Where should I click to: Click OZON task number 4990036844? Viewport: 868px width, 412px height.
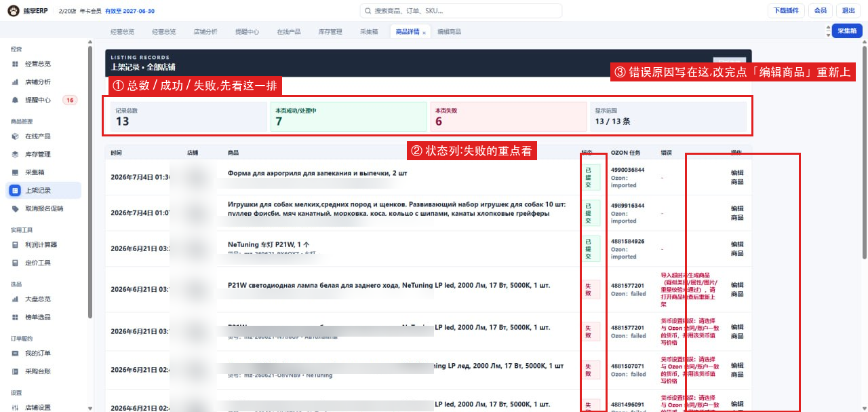point(628,170)
